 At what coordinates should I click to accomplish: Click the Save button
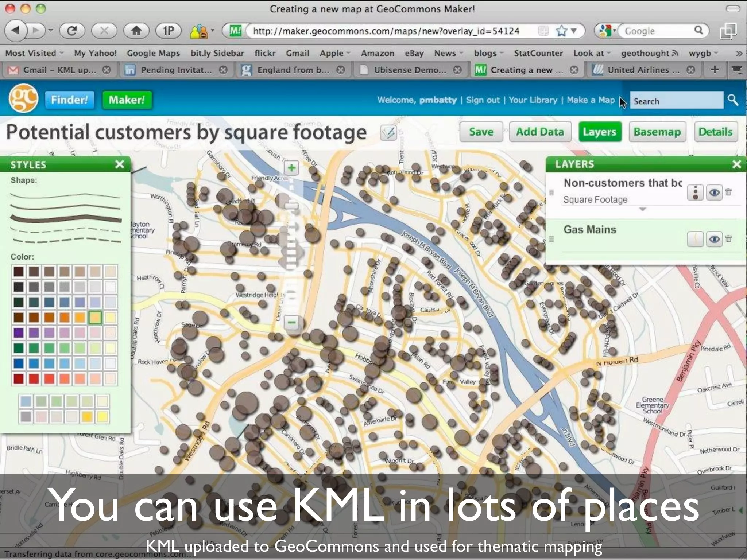coord(481,132)
